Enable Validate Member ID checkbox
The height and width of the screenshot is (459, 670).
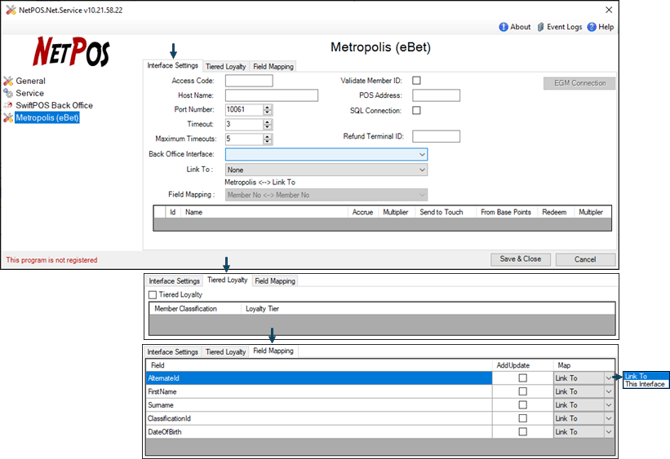[x=416, y=80]
